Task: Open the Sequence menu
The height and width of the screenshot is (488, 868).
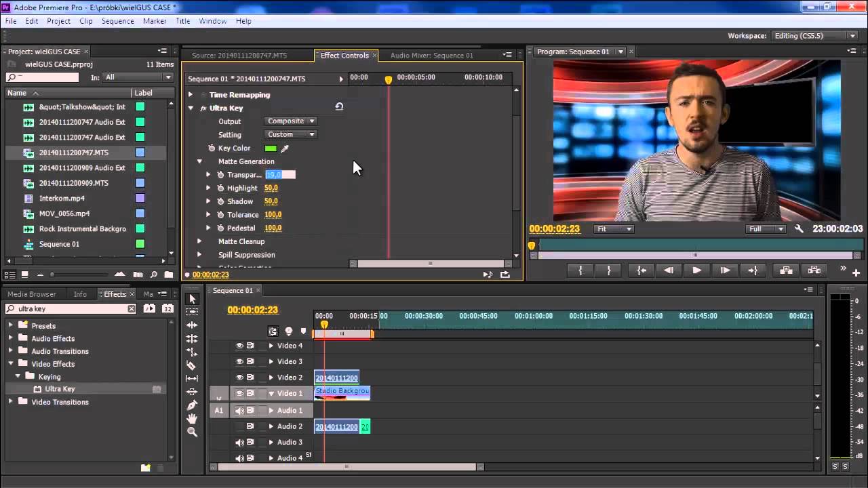Action: click(118, 21)
